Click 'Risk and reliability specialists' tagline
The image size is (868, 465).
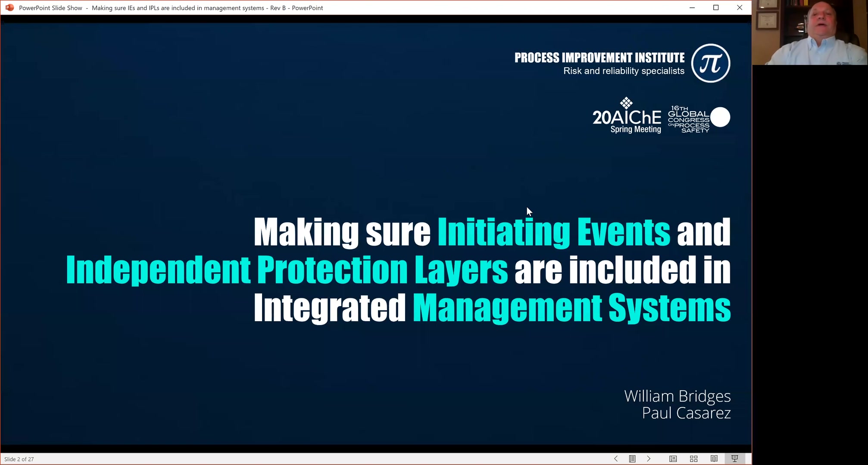click(624, 71)
